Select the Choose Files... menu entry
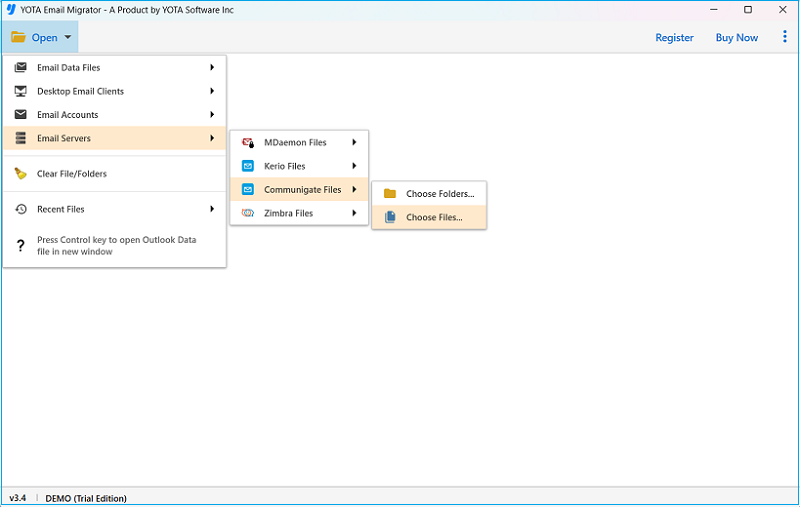Screen dimensions: 800x507 [434, 217]
